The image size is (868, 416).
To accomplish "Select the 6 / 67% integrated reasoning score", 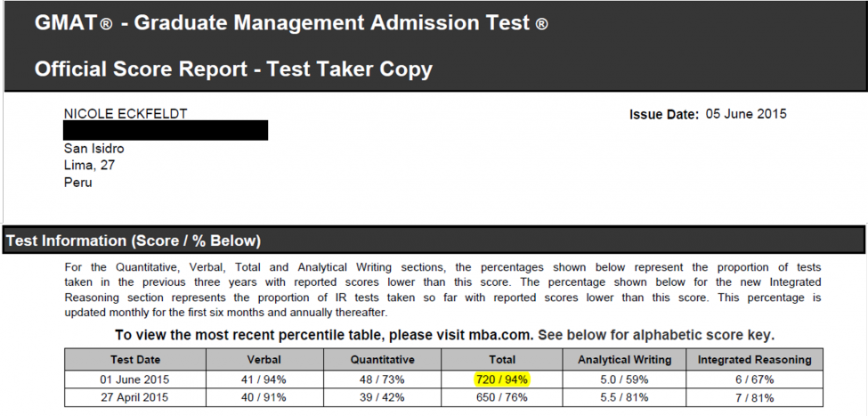I will [754, 379].
